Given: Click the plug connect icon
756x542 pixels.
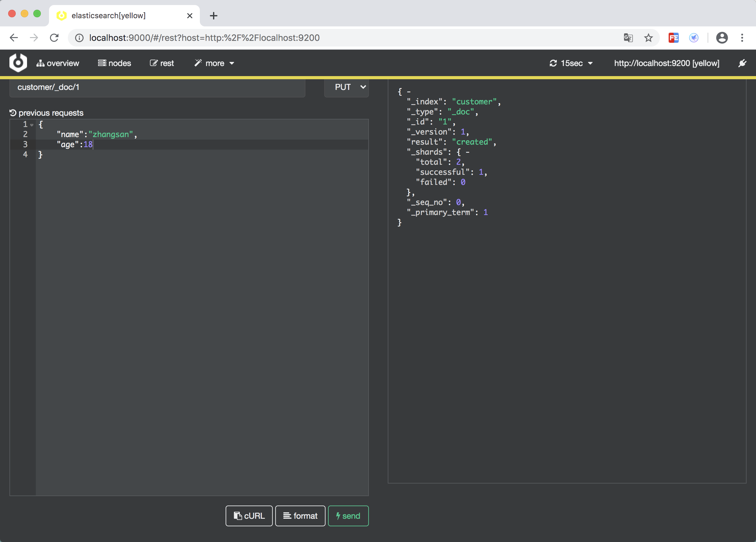Looking at the screenshot, I should point(742,63).
